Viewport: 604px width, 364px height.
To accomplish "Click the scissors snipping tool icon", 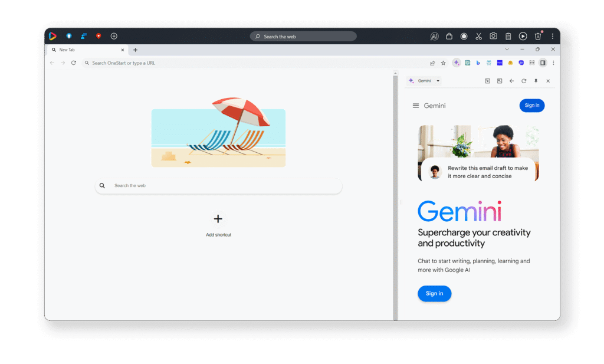I will (x=478, y=37).
